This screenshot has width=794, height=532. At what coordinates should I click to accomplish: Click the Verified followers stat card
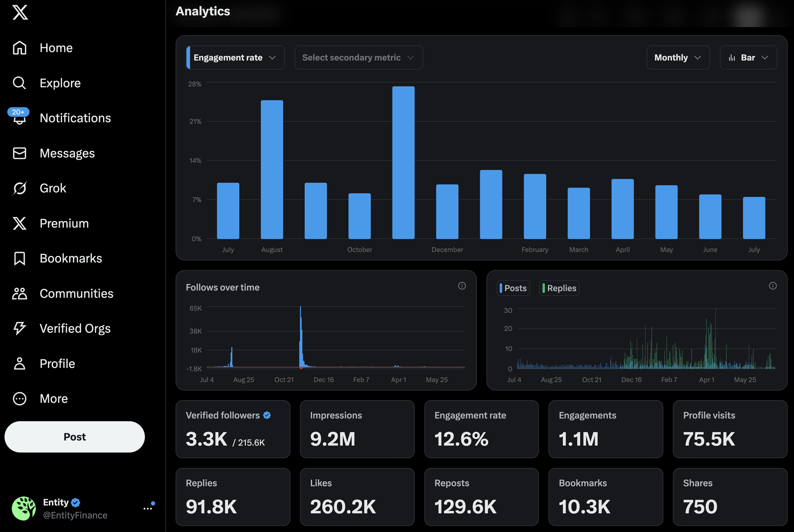[233, 429]
